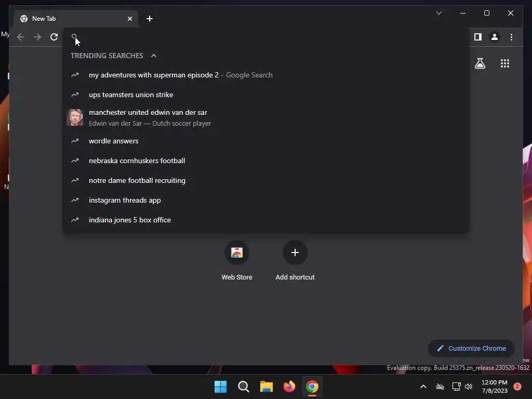The width and height of the screenshot is (532, 399).
Task: Click in the address bar field
Action: pos(267,37)
